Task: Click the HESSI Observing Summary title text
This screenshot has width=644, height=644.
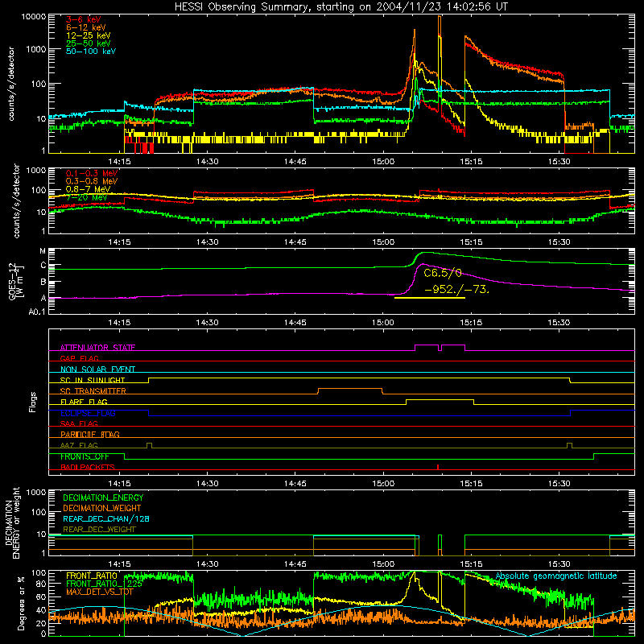Action: click(x=341, y=6)
